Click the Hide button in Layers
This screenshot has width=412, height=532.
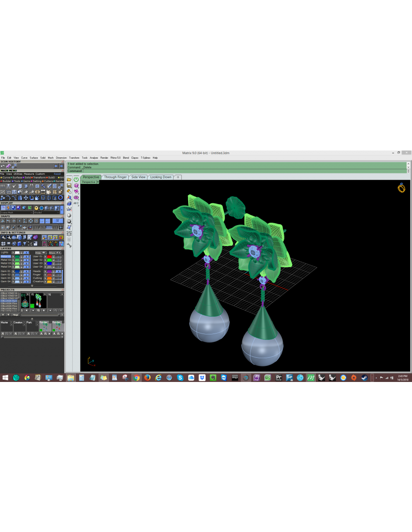click(41, 253)
